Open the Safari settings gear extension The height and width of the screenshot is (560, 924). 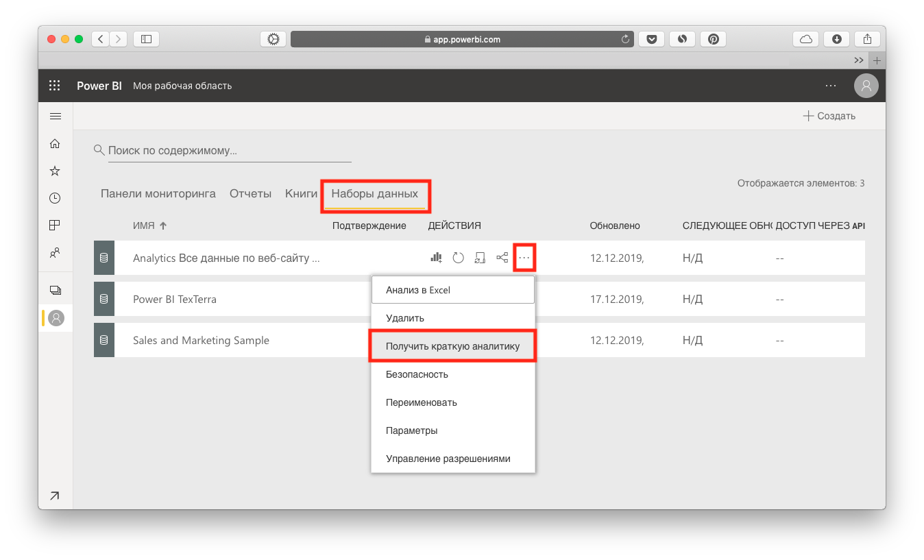(x=273, y=39)
